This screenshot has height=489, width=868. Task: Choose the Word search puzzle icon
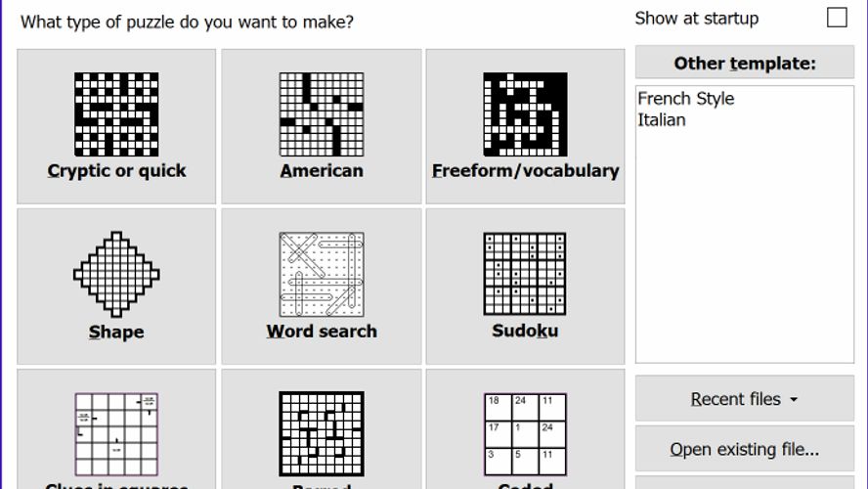(x=322, y=275)
